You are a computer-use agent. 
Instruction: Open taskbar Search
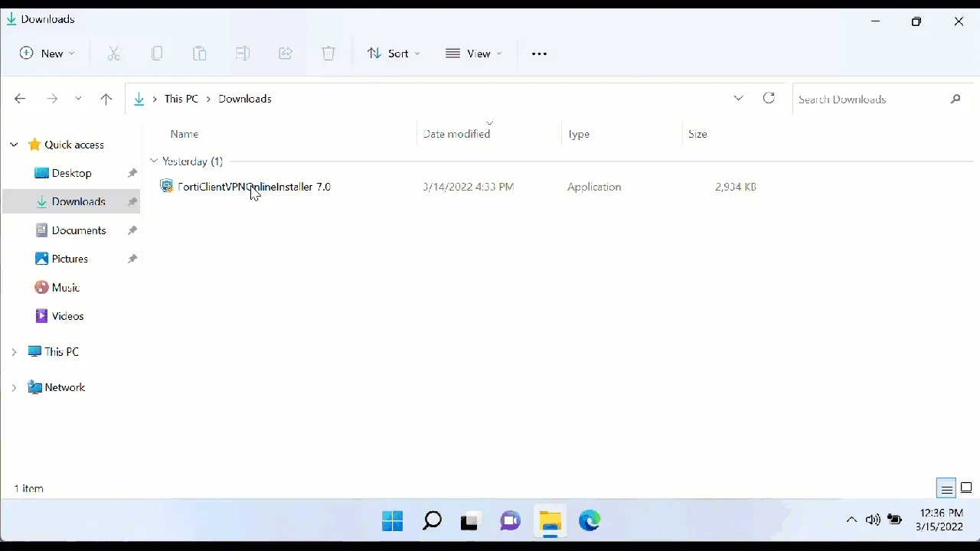coord(433,521)
